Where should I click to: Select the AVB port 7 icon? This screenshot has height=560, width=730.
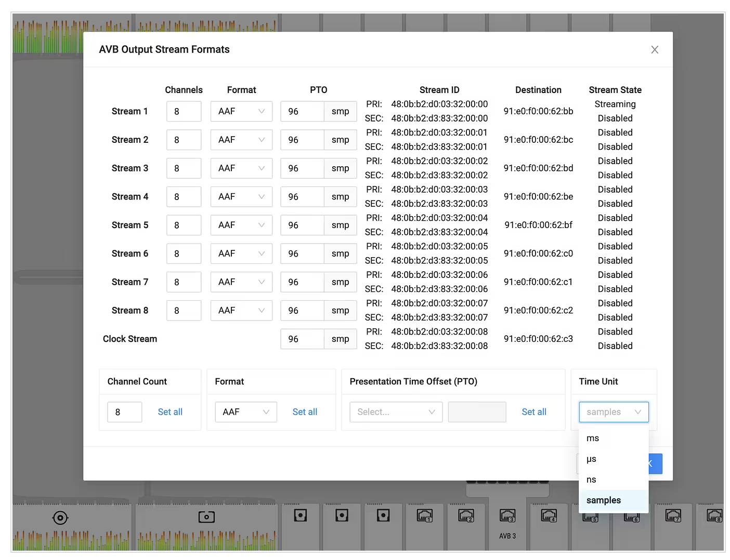tap(673, 515)
